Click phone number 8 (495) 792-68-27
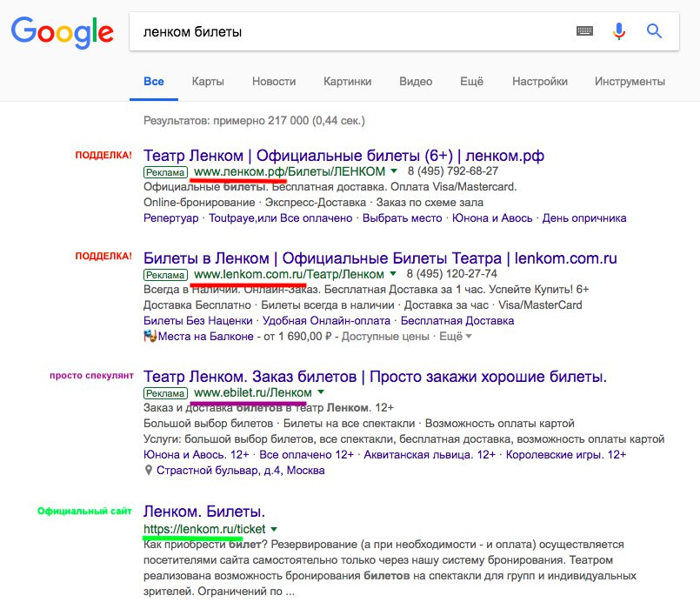Viewport: 700px width, 609px height. (453, 171)
